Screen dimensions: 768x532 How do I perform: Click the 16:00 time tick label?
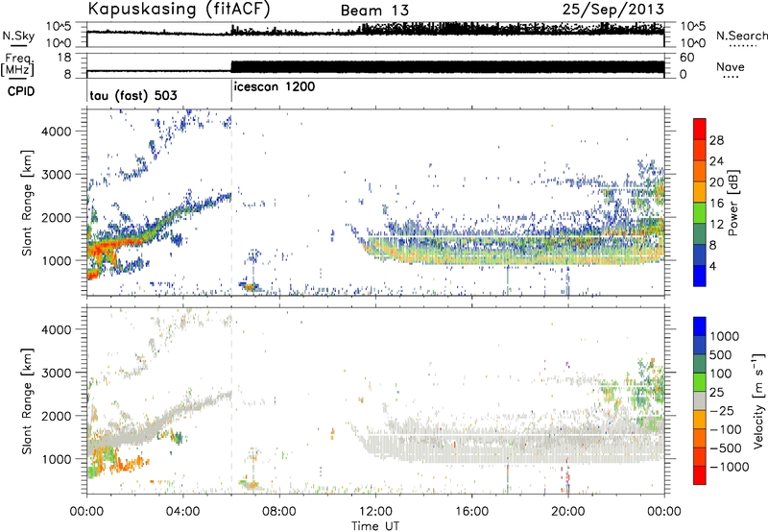coord(471,512)
